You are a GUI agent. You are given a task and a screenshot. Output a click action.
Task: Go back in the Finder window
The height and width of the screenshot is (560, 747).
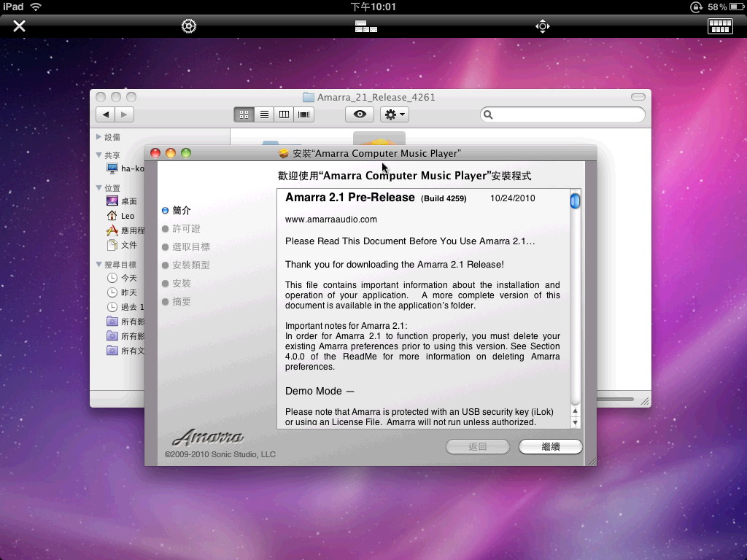[105, 114]
